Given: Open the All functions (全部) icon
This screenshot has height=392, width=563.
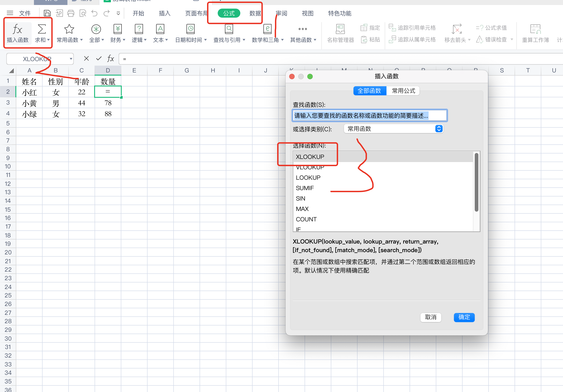Looking at the screenshot, I should coord(96,29).
